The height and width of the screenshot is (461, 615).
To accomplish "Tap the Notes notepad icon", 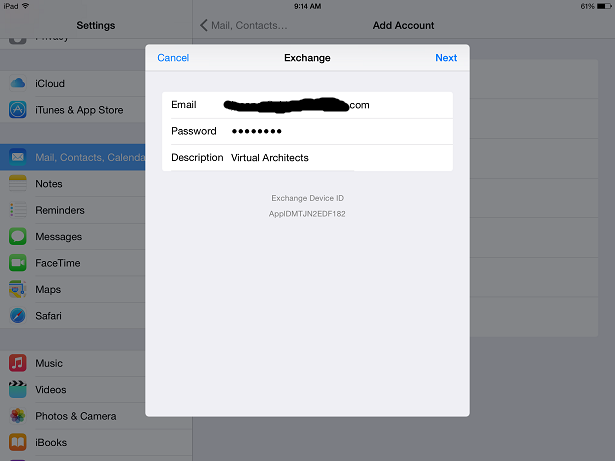I will pyautogui.click(x=18, y=183).
